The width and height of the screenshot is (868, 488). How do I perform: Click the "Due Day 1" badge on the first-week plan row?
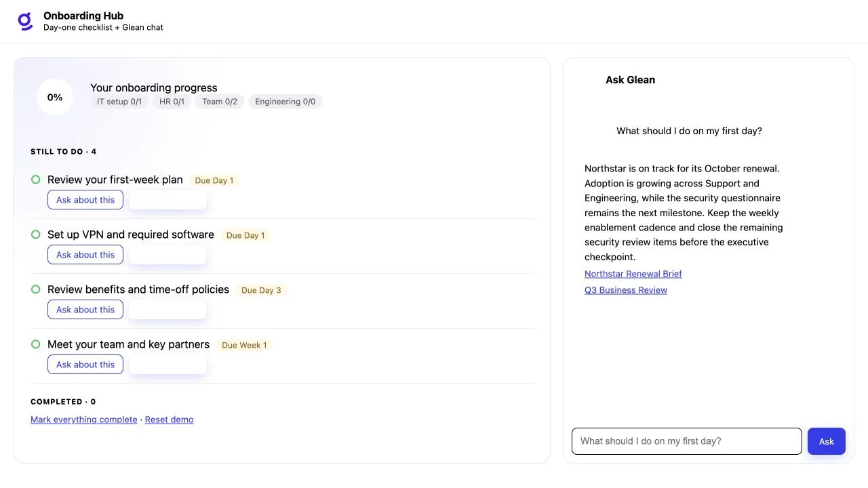[214, 180]
